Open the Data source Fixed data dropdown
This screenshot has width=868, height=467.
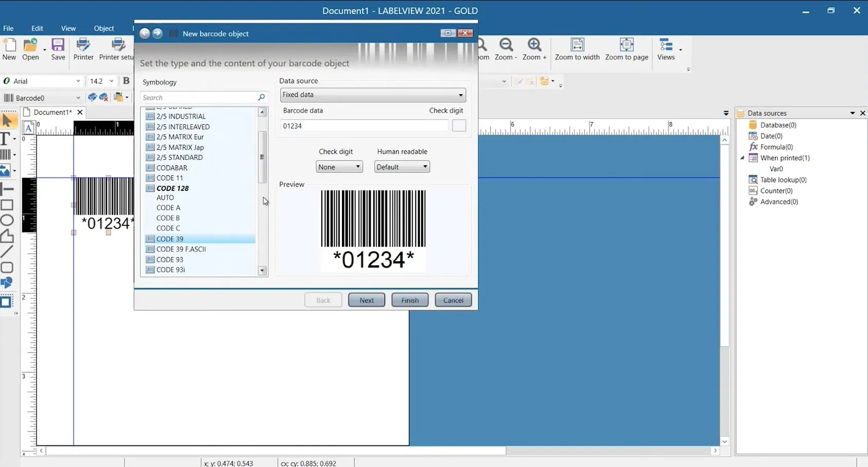(x=373, y=95)
